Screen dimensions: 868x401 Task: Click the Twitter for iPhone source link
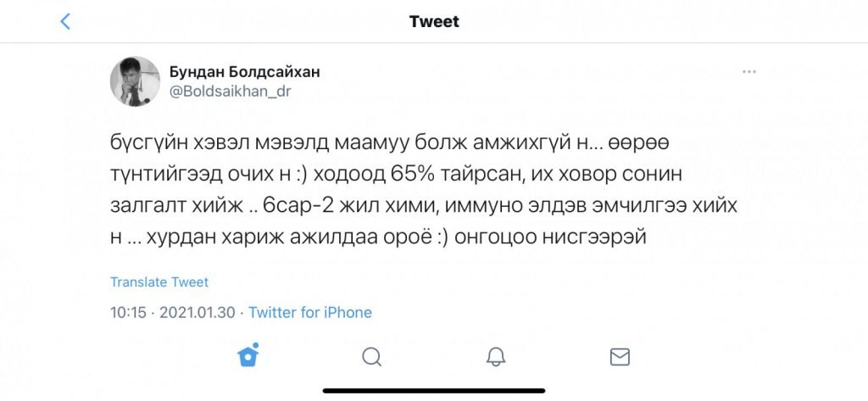310,312
